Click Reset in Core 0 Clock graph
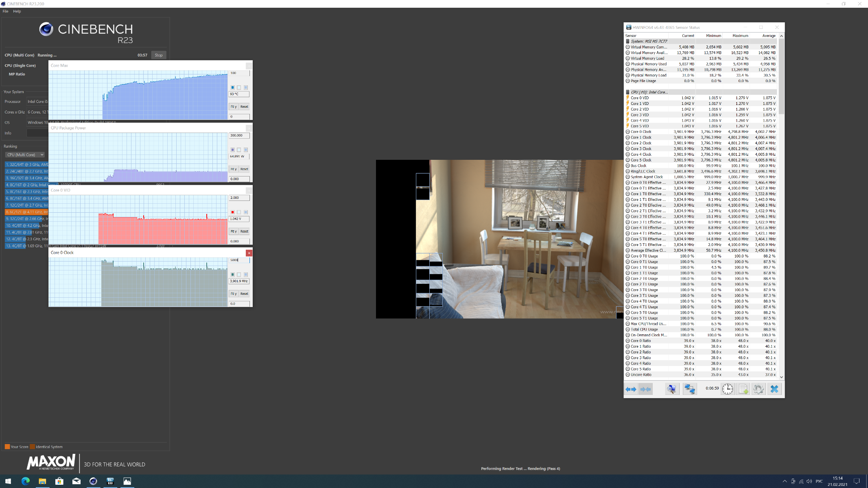The image size is (868, 488). click(244, 294)
